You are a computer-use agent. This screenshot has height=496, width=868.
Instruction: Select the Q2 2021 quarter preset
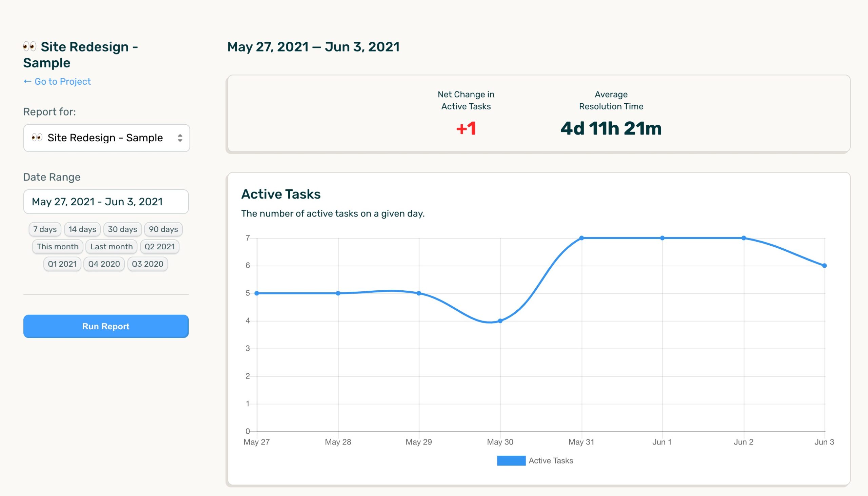tap(160, 247)
